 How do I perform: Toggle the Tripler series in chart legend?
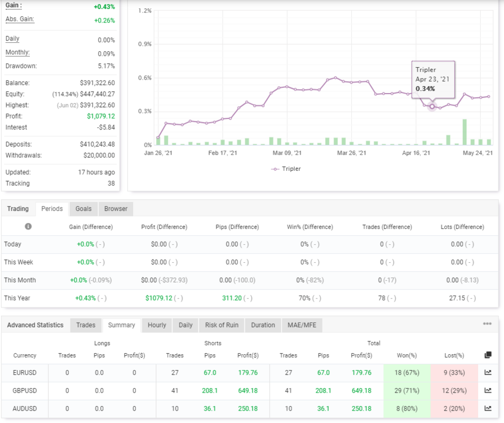tap(286, 169)
